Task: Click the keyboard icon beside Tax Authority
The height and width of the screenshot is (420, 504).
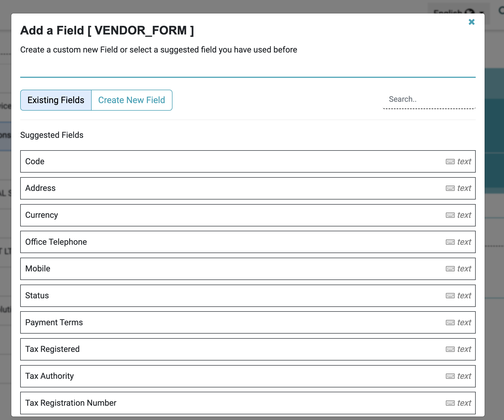Action: (x=450, y=376)
